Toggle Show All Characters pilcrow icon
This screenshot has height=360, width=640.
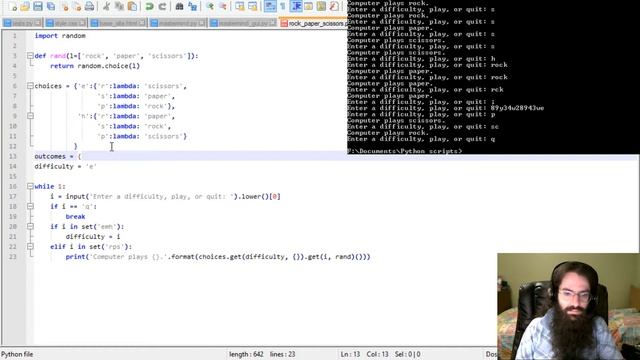pos(282,6)
